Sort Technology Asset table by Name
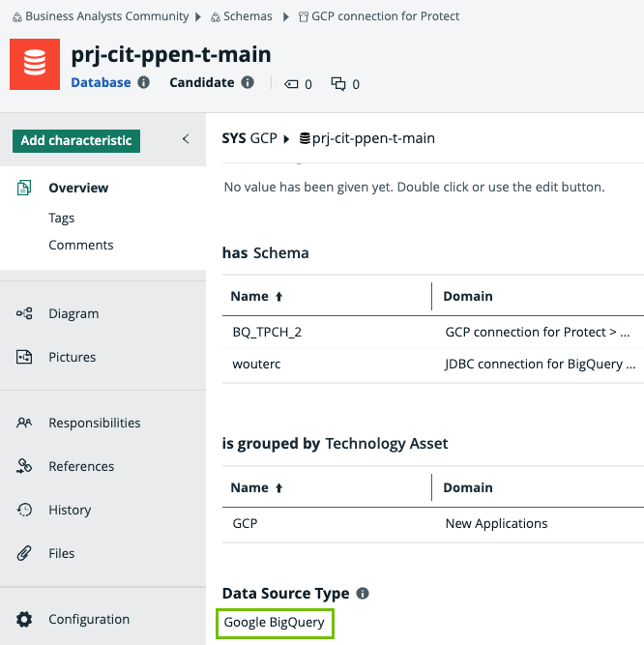This screenshot has width=644, height=645. [256, 487]
